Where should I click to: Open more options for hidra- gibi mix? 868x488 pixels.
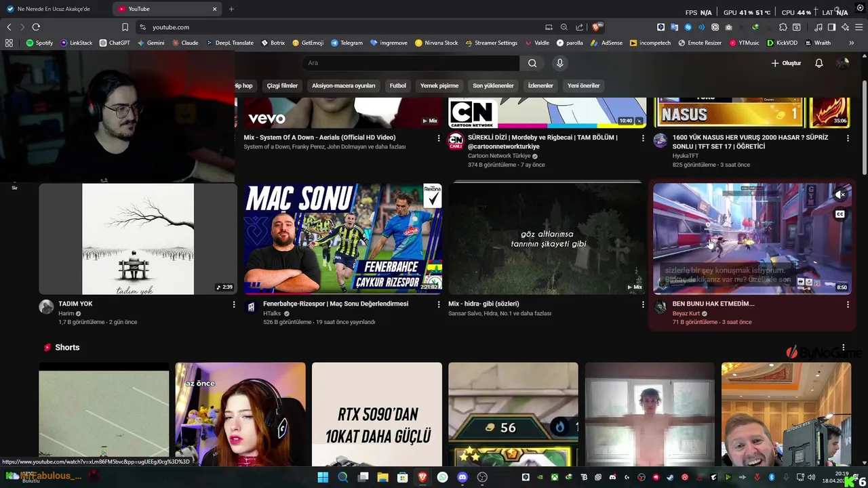643,304
